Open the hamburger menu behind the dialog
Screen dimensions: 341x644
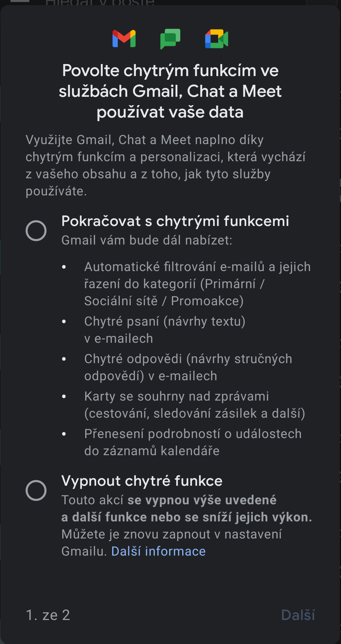[x=20, y=1]
